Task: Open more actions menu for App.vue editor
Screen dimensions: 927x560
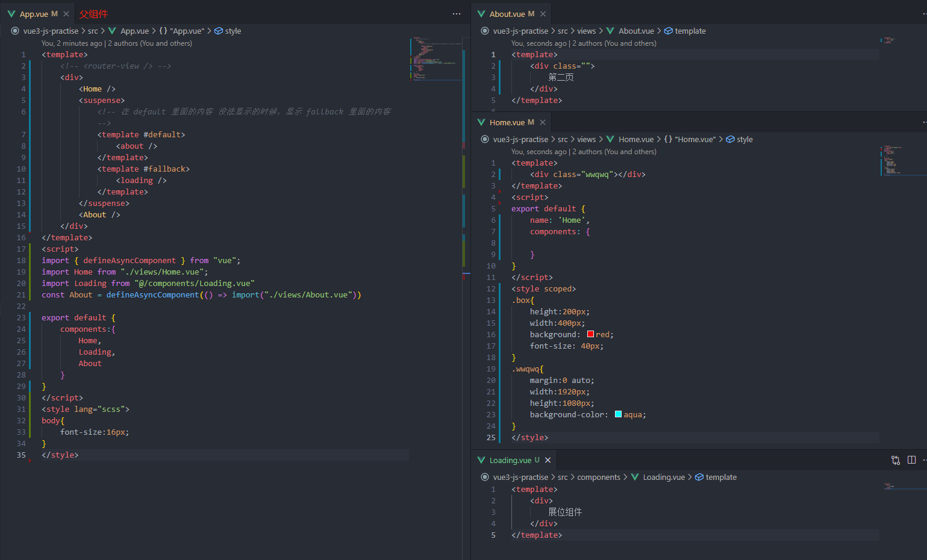Action: click(457, 14)
